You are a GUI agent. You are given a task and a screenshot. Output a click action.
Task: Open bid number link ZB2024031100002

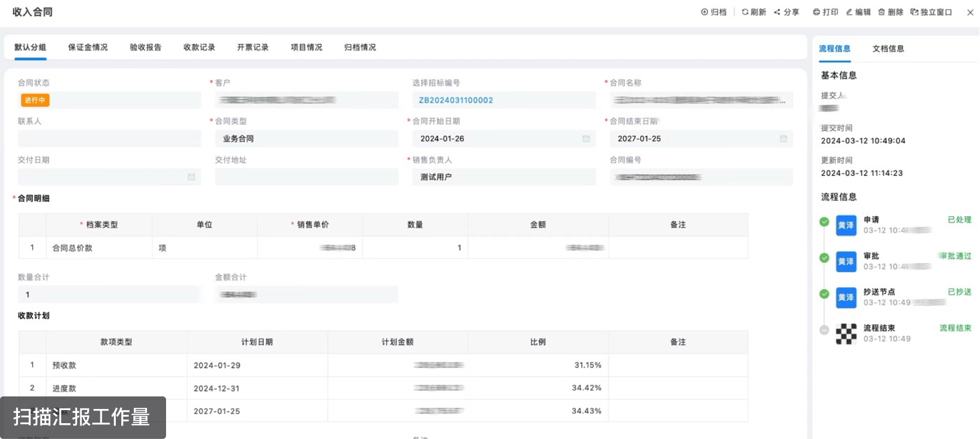(456, 100)
